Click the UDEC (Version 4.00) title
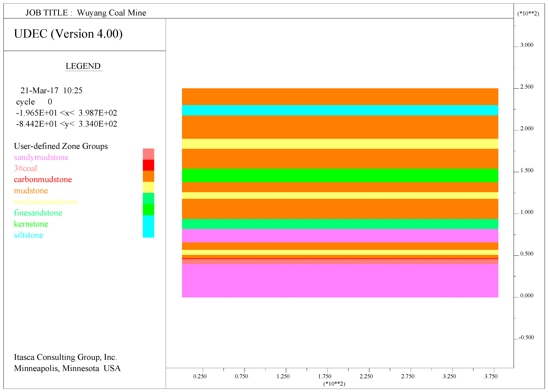 pos(68,34)
